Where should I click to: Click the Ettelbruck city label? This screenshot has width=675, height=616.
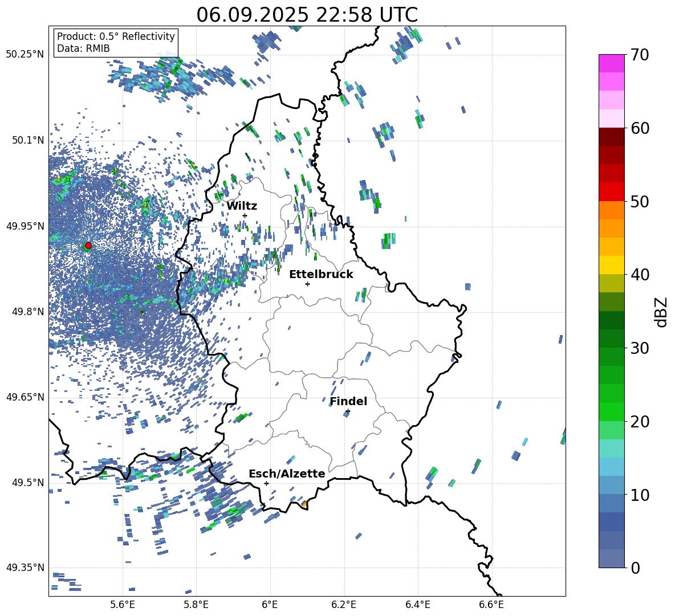coord(321,275)
